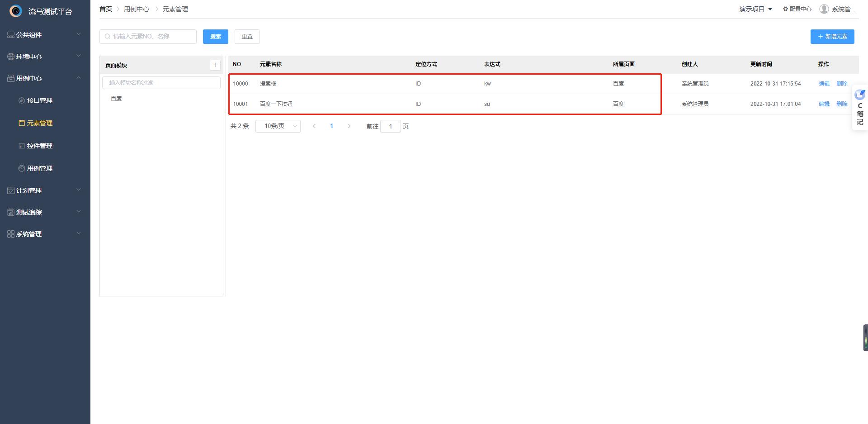Expand the 系统管理 sidebar menu

click(x=45, y=234)
